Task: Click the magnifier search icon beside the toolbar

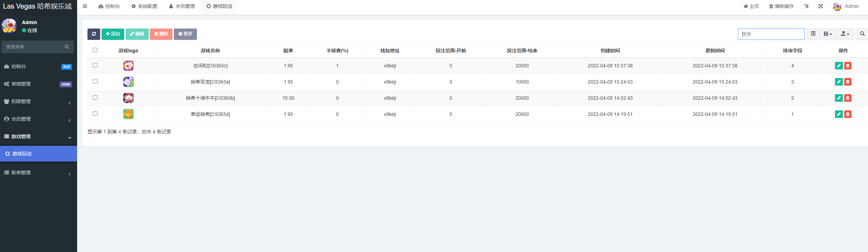Action: 862,34
